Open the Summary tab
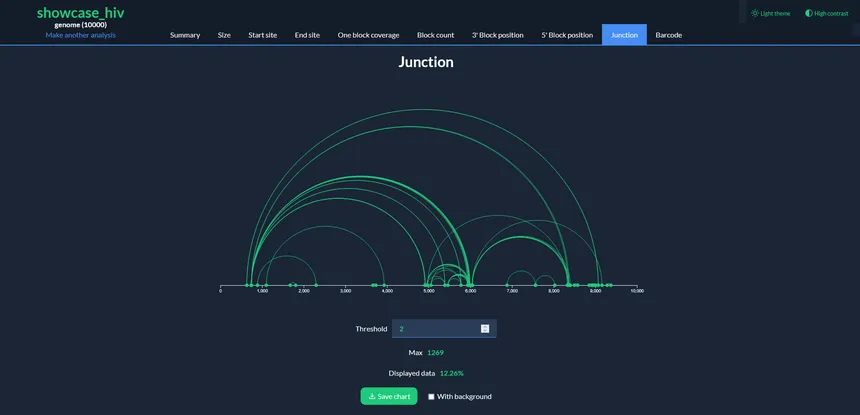This screenshot has height=415, width=860. pyautogui.click(x=185, y=35)
